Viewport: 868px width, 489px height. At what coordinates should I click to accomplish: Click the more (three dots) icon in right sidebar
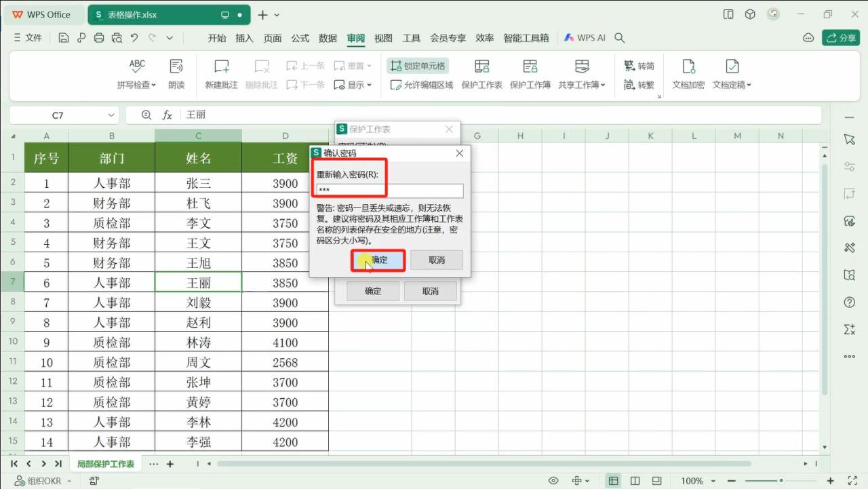coord(849,356)
